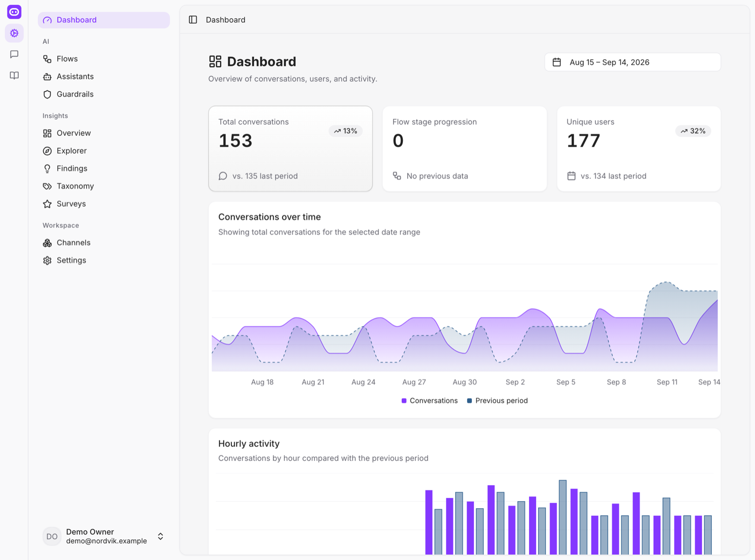Open Workspace Settings page
755x560 pixels.
tap(104, 260)
